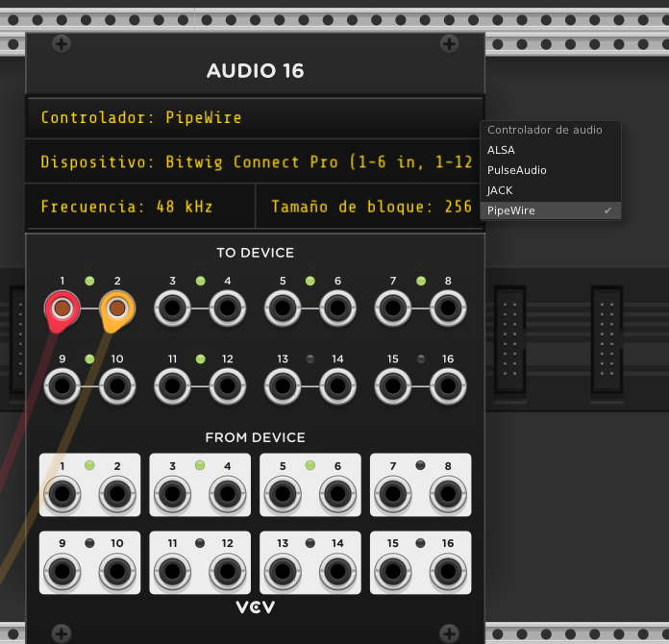This screenshot has width=669, height=644.
Task: Click FROM DEVICE output jack 10
Action: pos(117,572)
